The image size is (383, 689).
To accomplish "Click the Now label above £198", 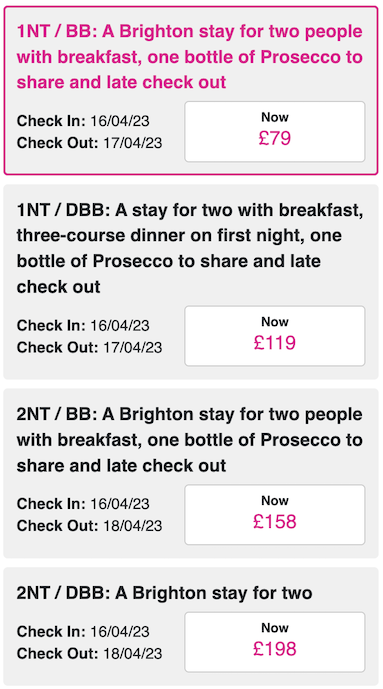I will 275,627.
